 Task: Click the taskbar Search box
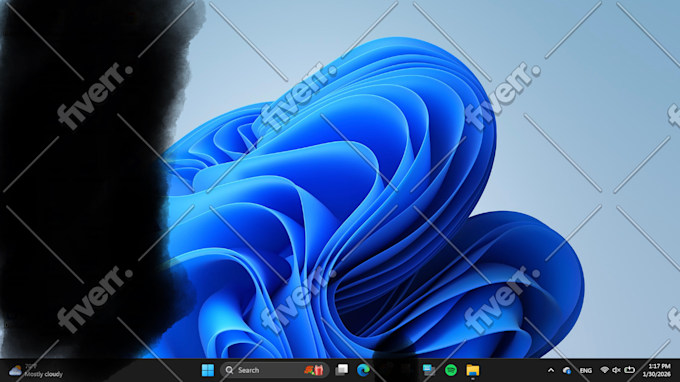[274, 370]
